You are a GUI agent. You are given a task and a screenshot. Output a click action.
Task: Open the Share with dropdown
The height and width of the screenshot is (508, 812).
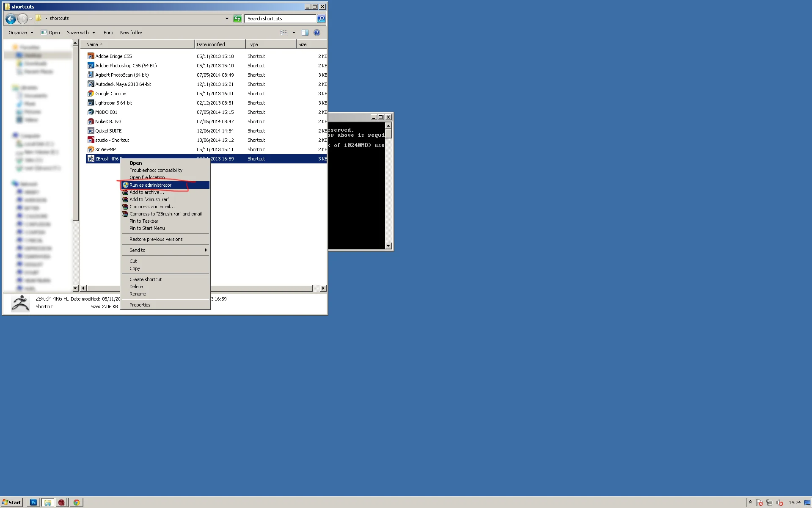81,33
